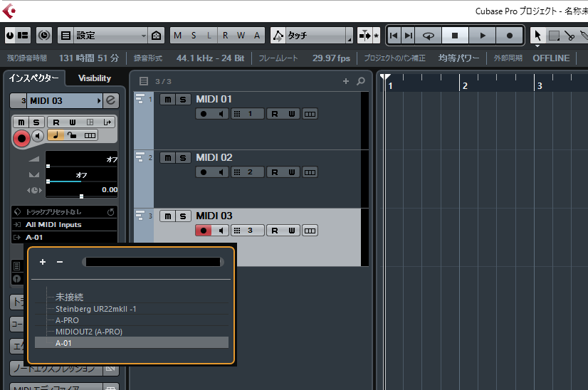Open A-01 output routing dropdown
Viewport: 588px width, 390px height.
(x=64, y=237)
